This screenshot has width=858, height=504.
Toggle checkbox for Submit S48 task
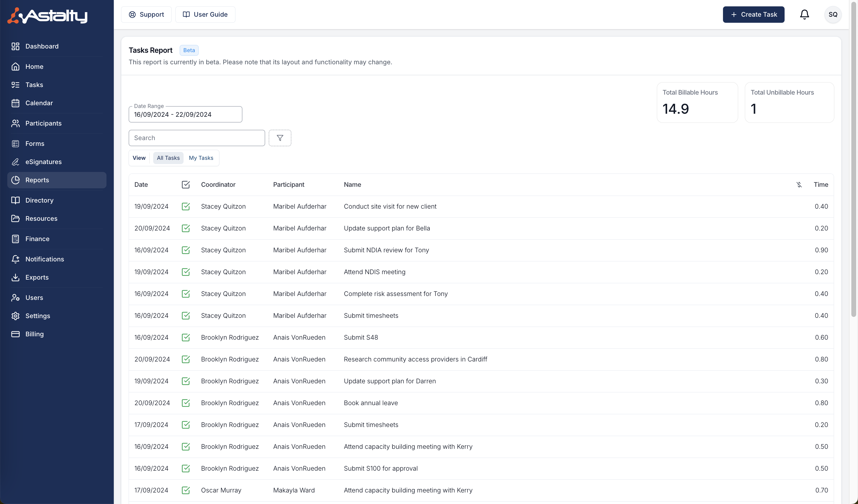(x=186, y=337)
